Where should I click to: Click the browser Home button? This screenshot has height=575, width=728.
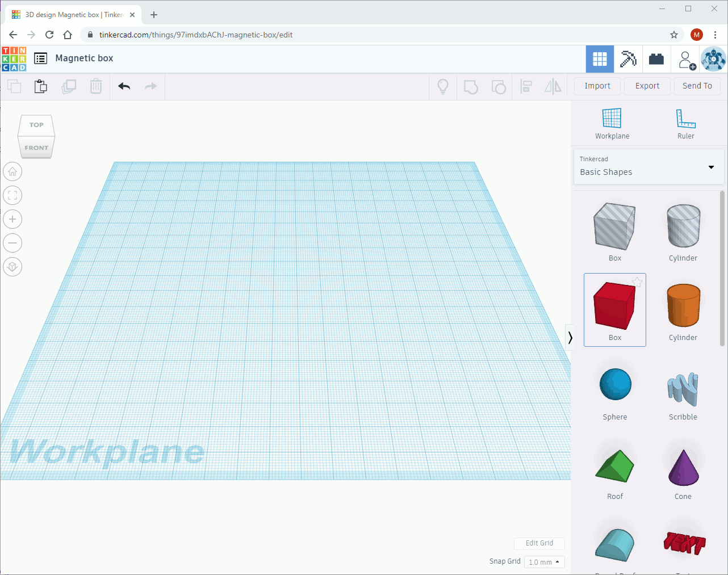tap(68, 35)
